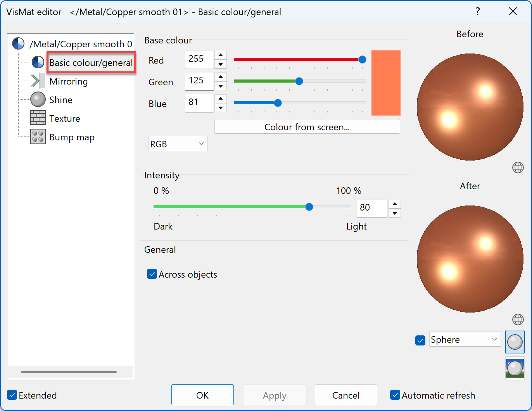Open the Mirroring settings via its arrow icon
The height and width of the screenshot is (411, 532).
pos(38,81)
